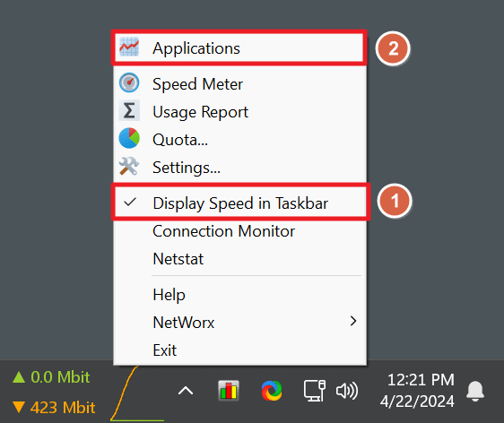504x423 pixels.
Task: Click the multicolor swirl tray icon
Action: pyautogui.click(x=272, y=391)
